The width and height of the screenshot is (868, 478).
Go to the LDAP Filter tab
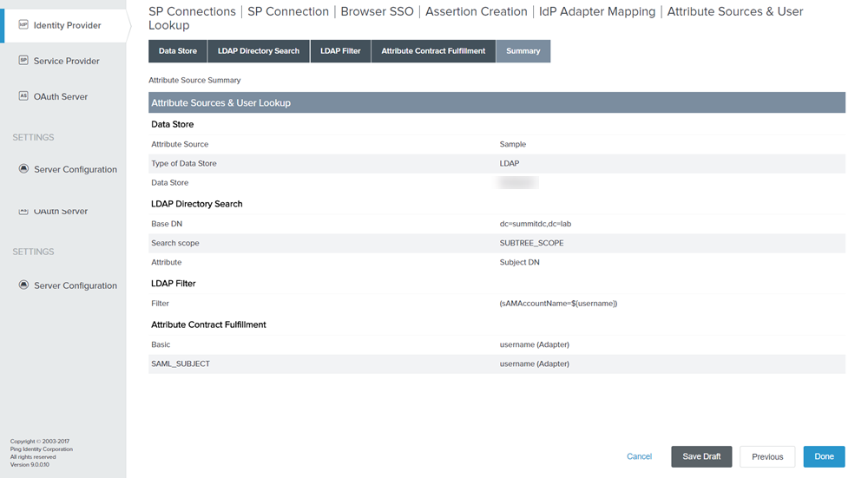(340, 51)
